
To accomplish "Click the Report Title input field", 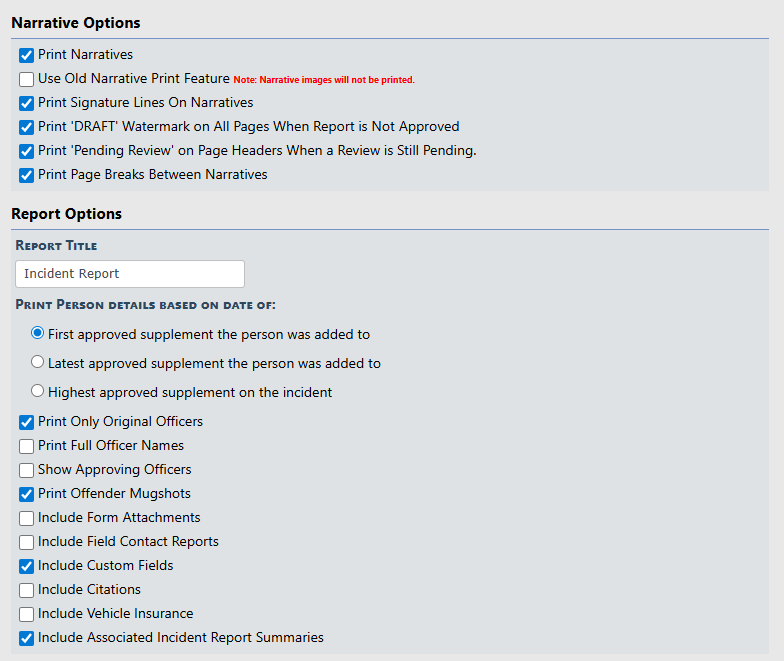I will tap(130, 274).
